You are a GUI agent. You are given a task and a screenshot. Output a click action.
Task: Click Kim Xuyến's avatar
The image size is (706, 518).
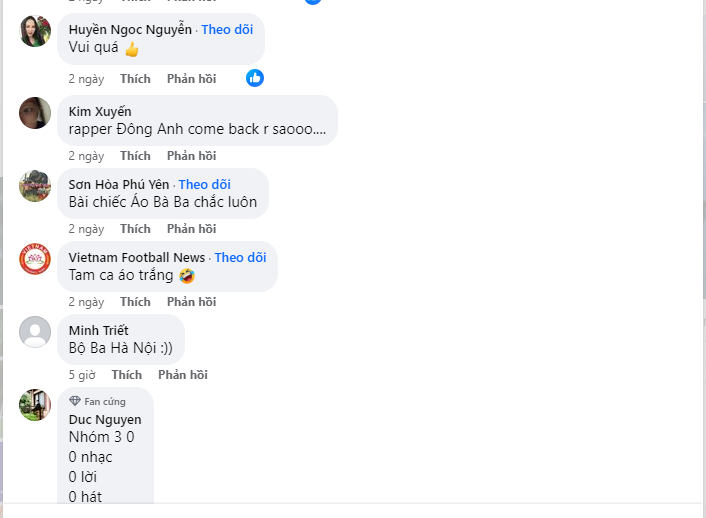click(x=35, y=113)
